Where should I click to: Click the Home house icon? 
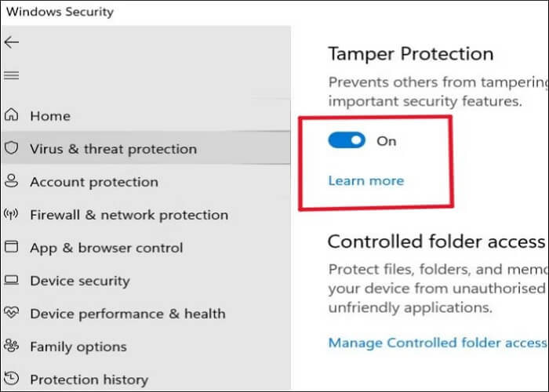(12, 116)
